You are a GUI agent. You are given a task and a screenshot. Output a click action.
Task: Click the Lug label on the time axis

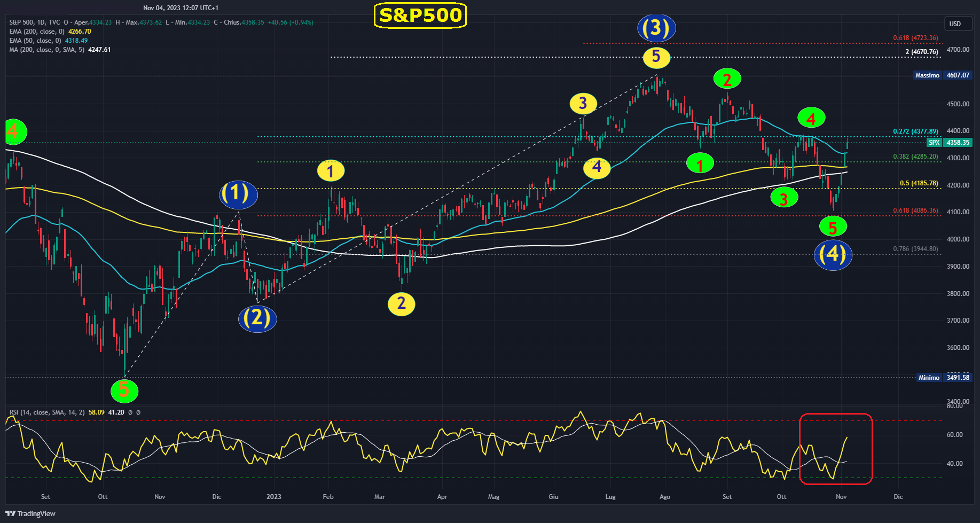(x=610, y=497)
